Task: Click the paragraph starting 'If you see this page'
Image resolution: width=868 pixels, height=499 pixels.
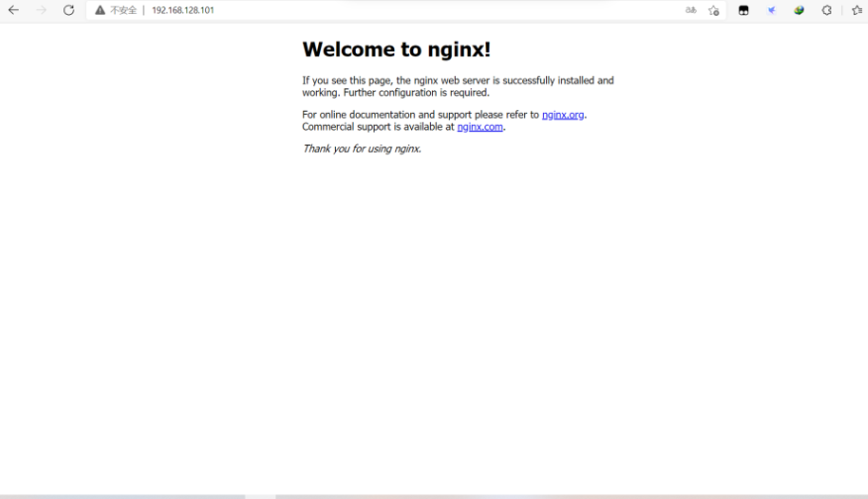Action: 458,86
